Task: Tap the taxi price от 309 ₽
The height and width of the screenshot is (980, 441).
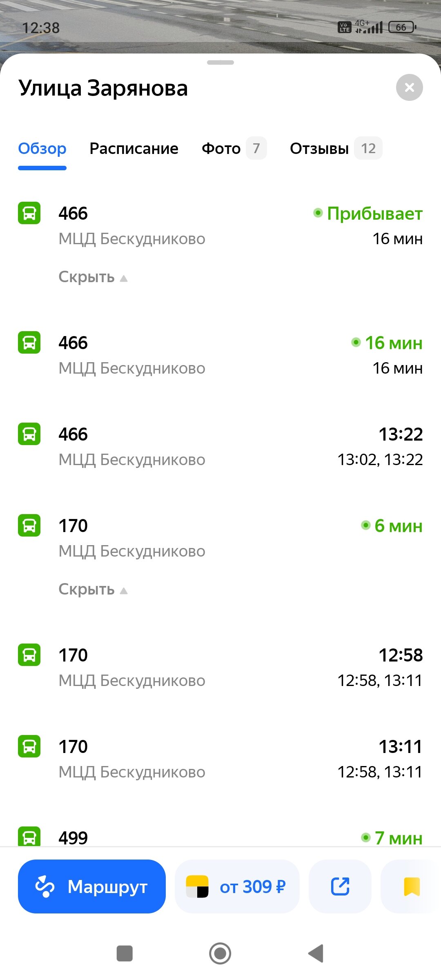Action: pyautogui.click(x=252, y=886)
